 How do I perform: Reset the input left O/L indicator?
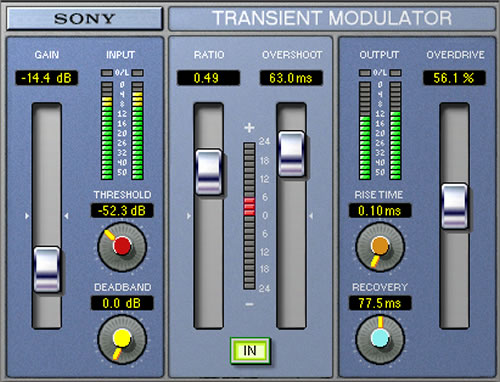point(107,73)
